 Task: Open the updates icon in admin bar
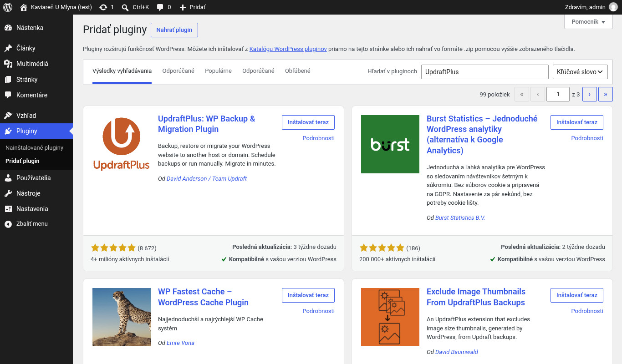pyautogui.click(x=103, y=7)
